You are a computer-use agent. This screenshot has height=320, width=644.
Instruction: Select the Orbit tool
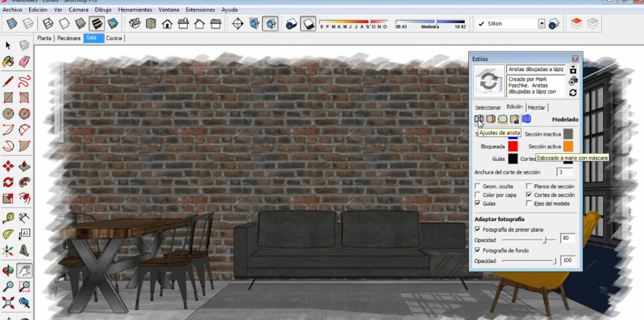8,271
